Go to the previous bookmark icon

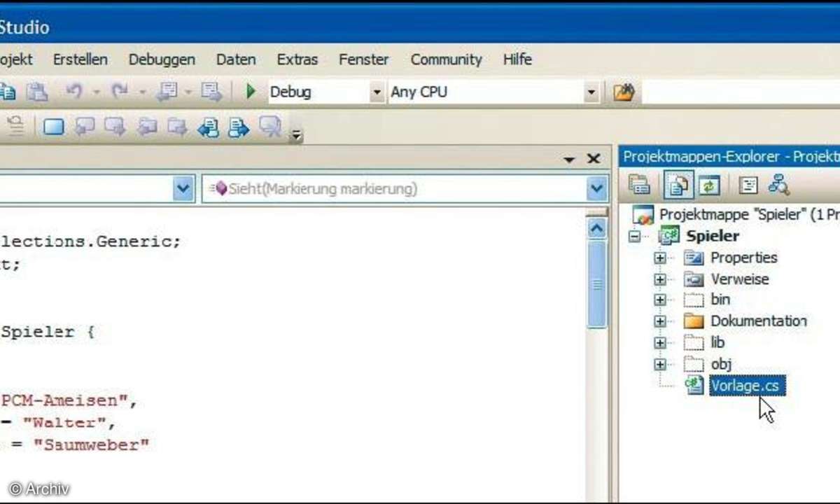tap(85, 127)
